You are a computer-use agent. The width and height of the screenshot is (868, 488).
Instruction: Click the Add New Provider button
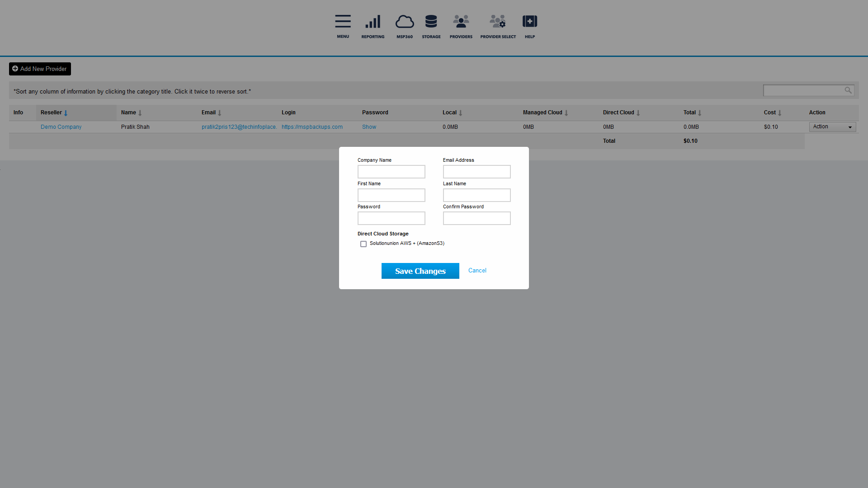pyautogui.click(x=39, y=69)
